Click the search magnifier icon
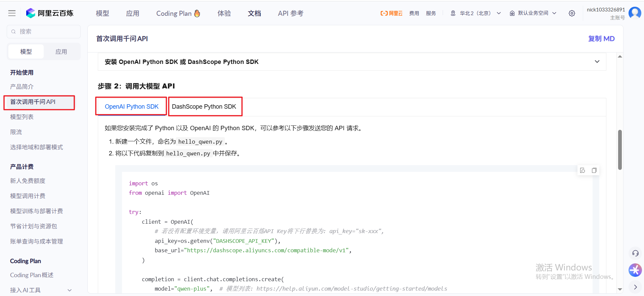The height and width of the screenshot is (296, 644). (13, 32)
